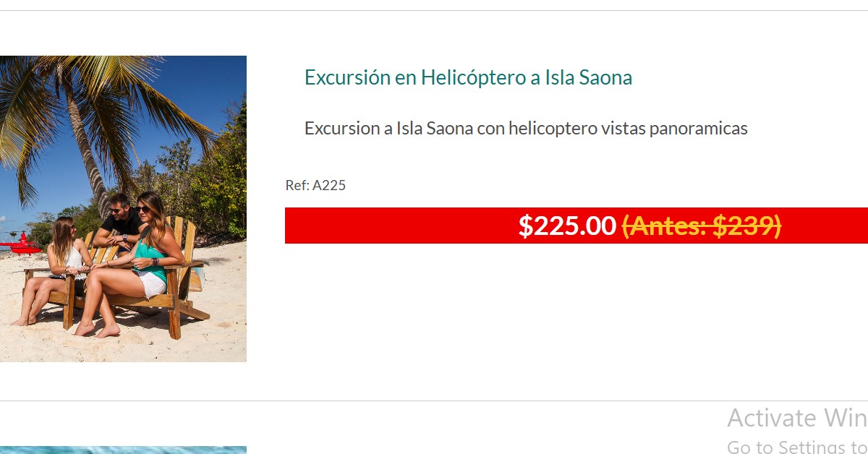Click the word Helicóptero in the title
The image size is (868, 454).
click(473, 77)
